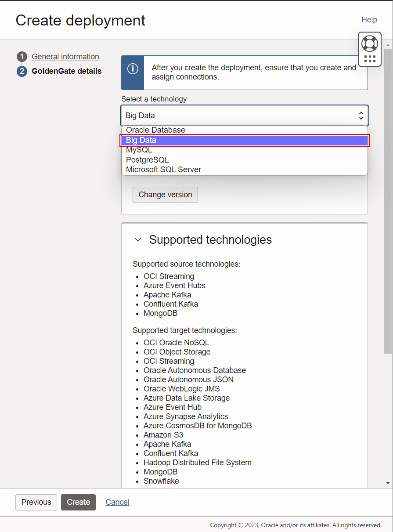Open the Help link
Image resolution: width=393 pixels, height=532 pixels.
(369, 20)
